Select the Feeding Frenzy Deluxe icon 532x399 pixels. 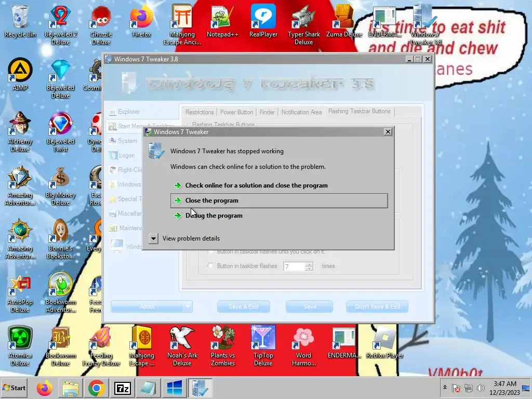(x=101, y=347)
